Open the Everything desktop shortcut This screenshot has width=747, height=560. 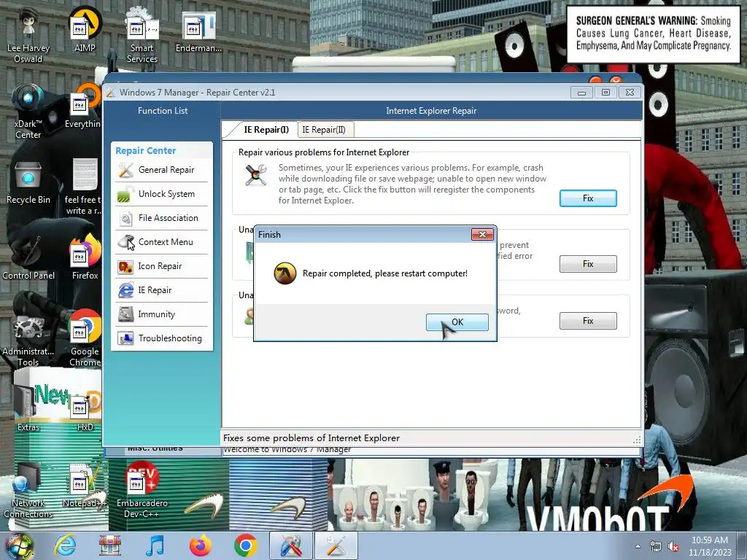pos(85,107)
